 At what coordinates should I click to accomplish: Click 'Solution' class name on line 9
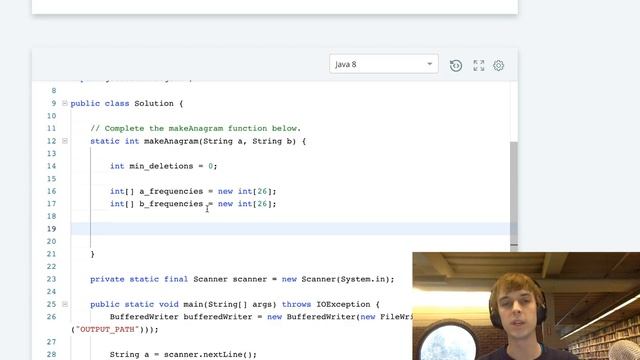coord(154,103)
